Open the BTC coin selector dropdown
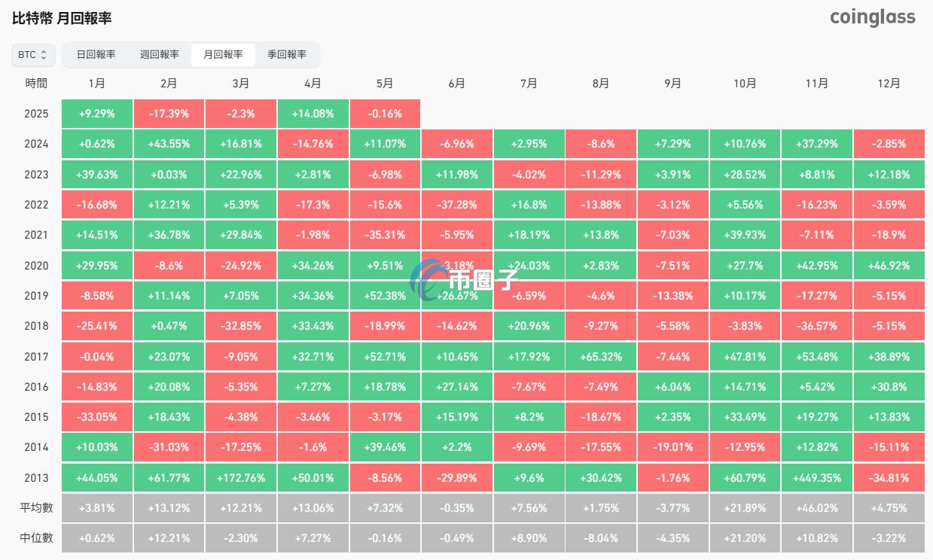 [33, 54]
